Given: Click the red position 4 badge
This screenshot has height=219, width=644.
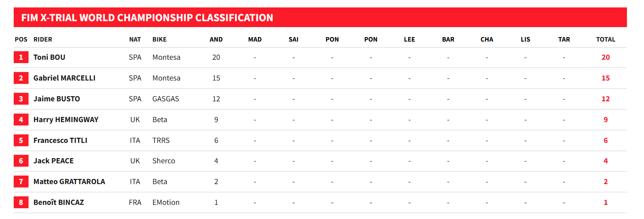Looking at the screenshot, I should tap(21, 120).
